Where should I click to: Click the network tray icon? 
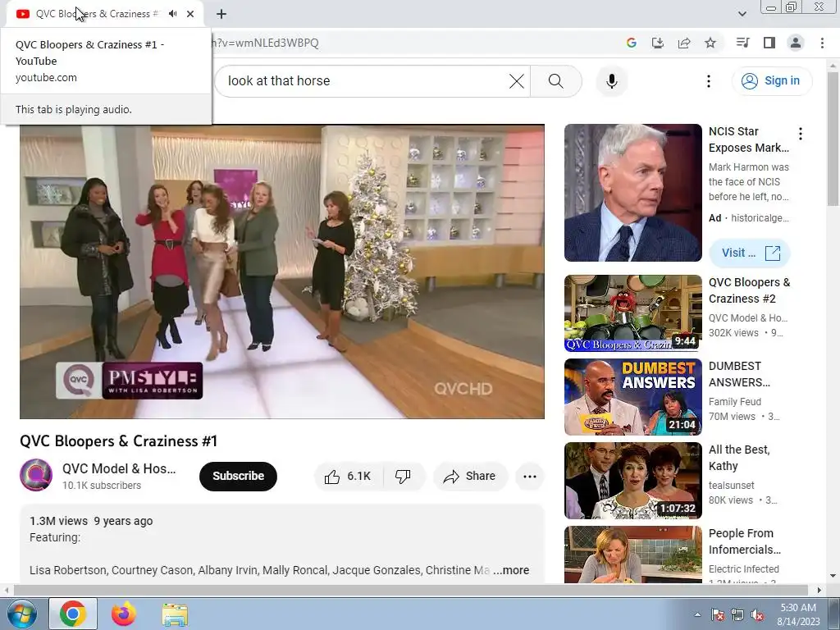(737, 614)
